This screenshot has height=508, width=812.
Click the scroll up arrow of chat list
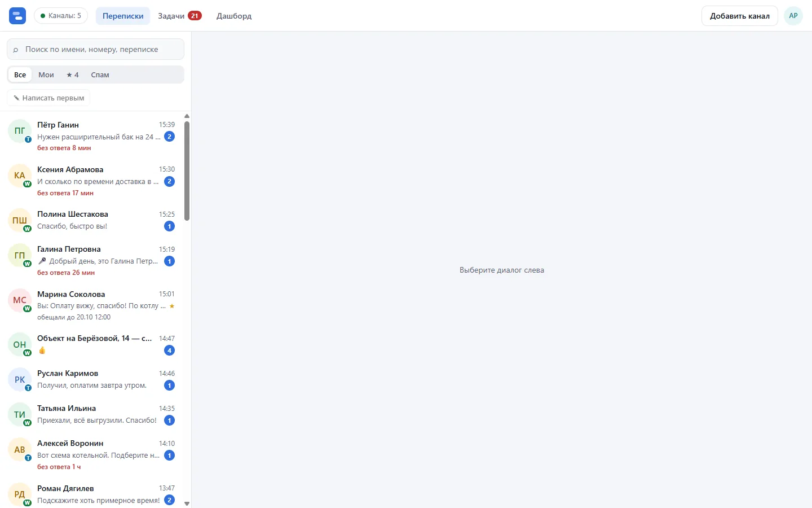point(187,116)
